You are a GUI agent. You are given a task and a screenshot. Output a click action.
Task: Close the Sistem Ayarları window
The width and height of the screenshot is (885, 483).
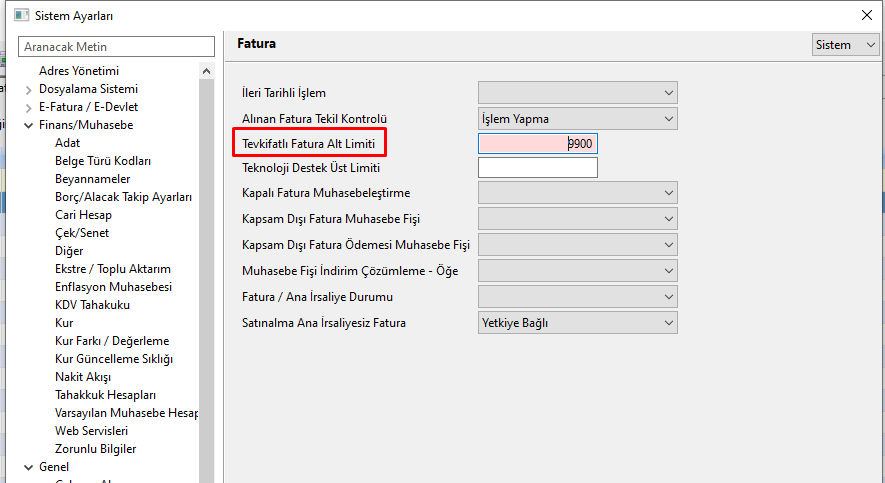point(866,15)
